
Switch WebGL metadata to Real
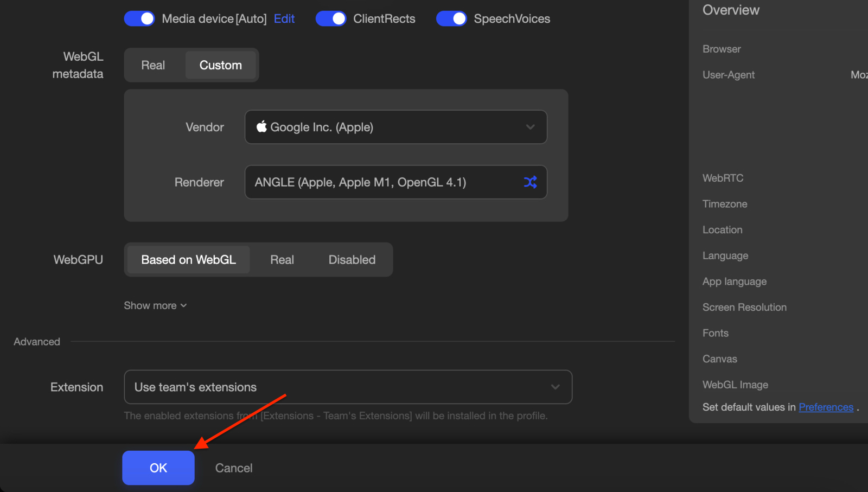point(153,65)
